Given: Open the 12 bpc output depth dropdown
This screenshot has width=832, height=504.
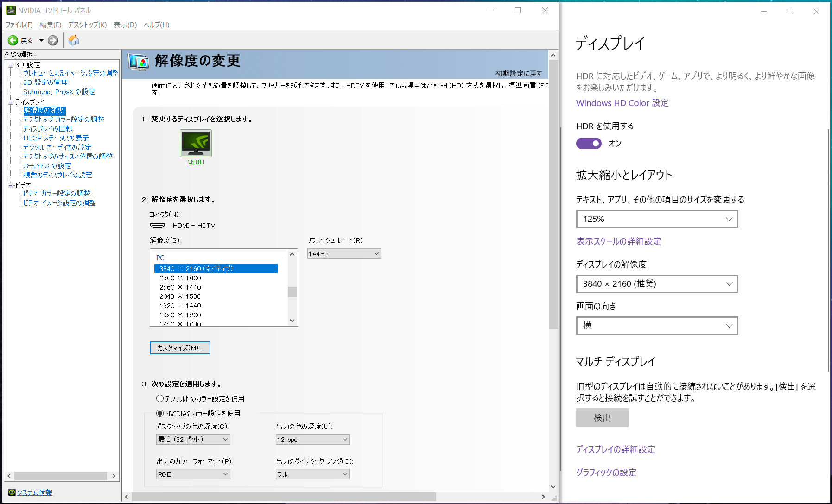Looking at the screenshot, I should (312, 440).
